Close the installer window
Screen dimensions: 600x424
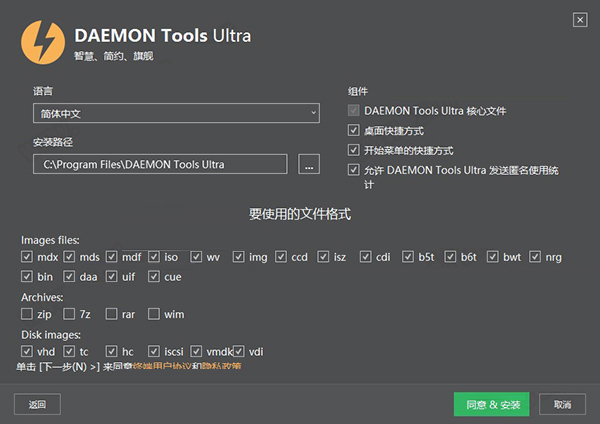click(x=579, y=20)
